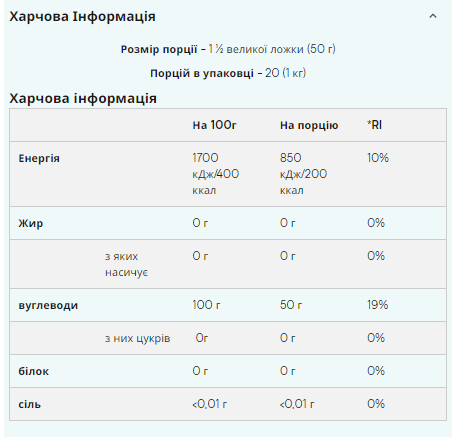Image resolution: width=455 pixels, height=437 pixels.
Task: Click the з яких насичує sub-row label
Action: (126, 264)
